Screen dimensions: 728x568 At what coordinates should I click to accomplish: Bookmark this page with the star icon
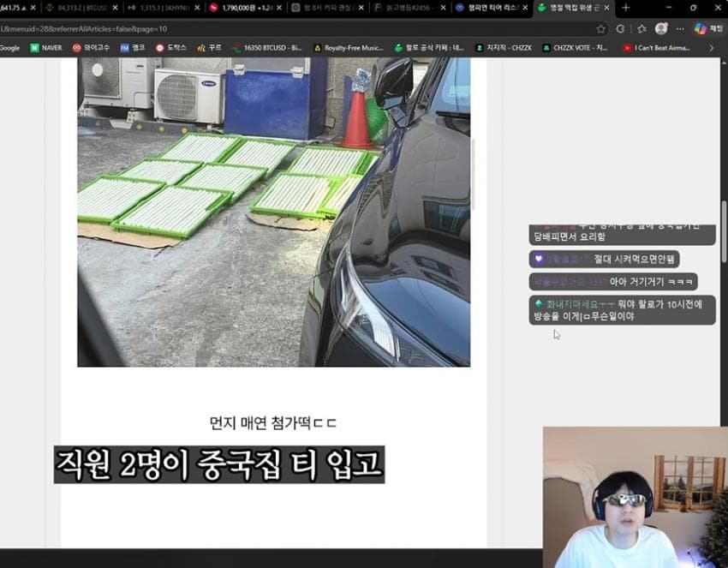click(600, 29)
